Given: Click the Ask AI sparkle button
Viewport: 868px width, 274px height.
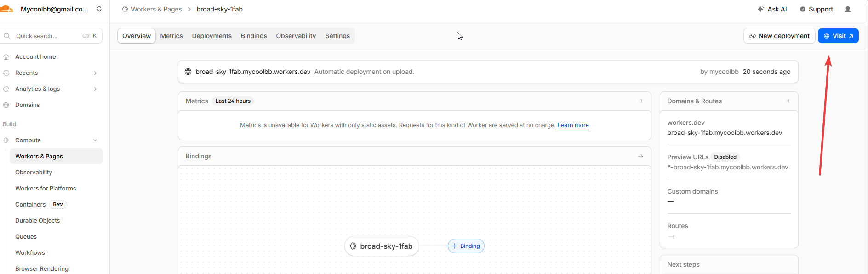Looking at the screenshot, I should click(x=772, y=9).
